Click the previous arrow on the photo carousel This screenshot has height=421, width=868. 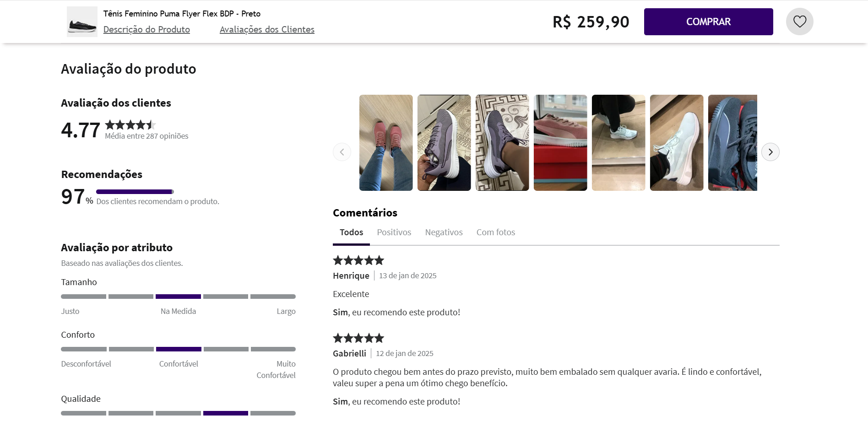(x=342, y=151)
